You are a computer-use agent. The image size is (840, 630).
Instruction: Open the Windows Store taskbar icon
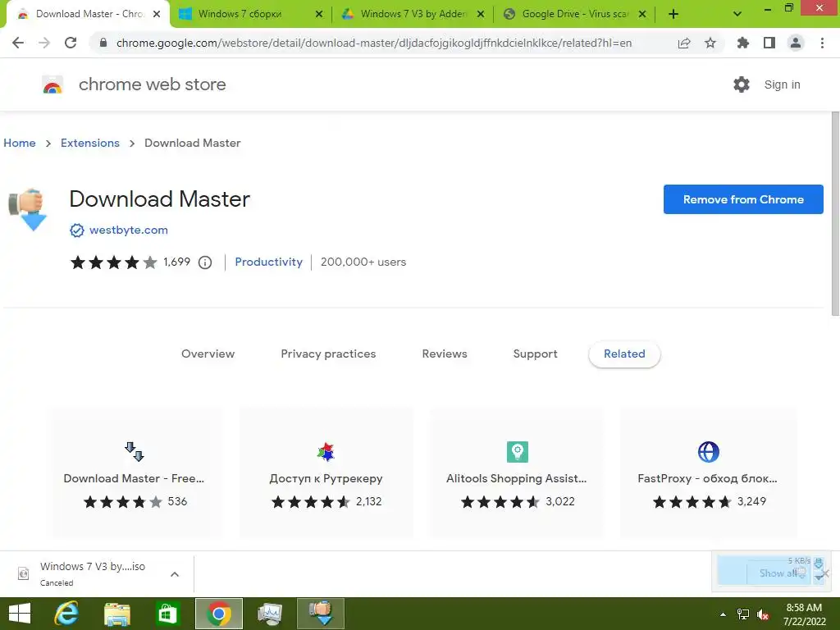[167, 614]
